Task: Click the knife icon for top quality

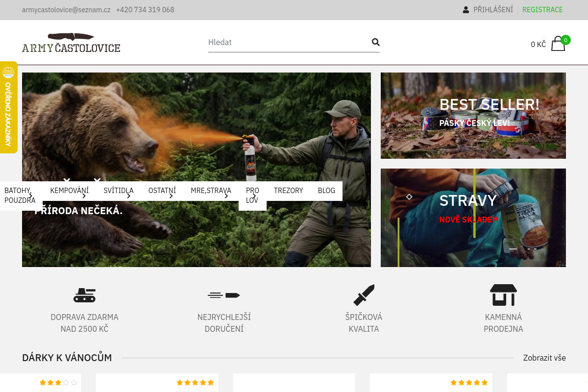Action: [364, 295]
